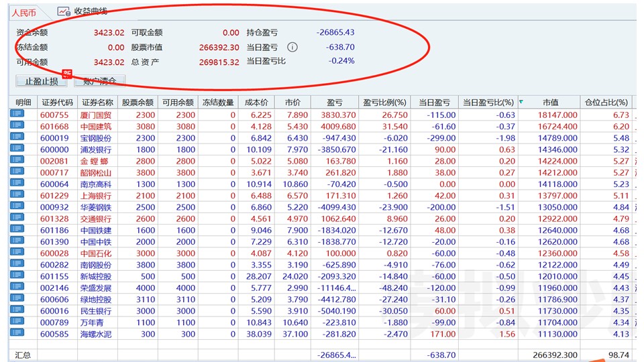Select stock name 交通银行

(x=96, y=219)
